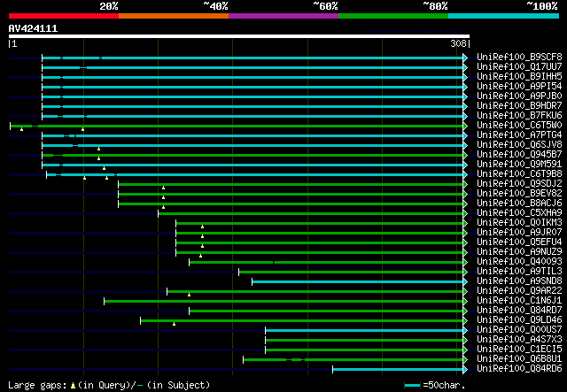Select the UniRef100_A9SND8 label
The height and width of the screenshot is (392, 567).
(519, 281)
